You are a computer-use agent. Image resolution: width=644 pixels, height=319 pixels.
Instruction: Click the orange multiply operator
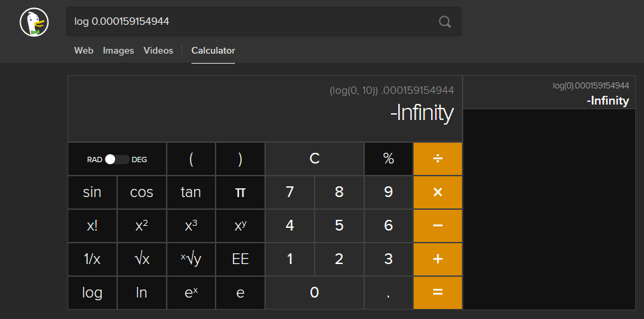[x=438, y=192]
